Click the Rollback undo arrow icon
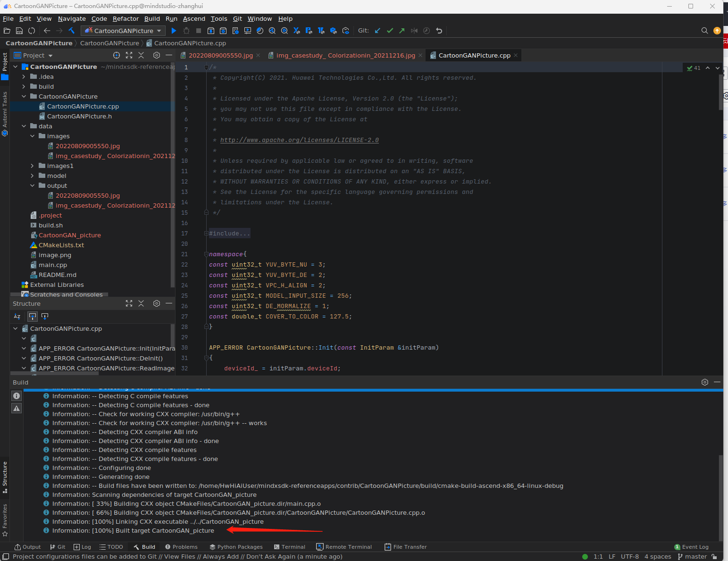 click(439, 31)
